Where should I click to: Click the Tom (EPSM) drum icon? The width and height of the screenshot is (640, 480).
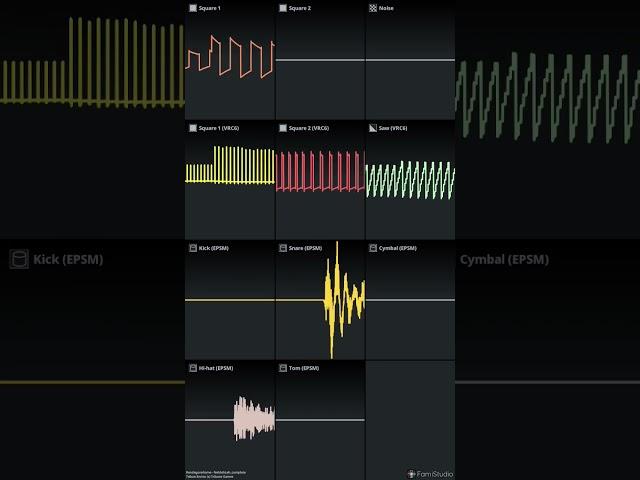pos(283,368)
